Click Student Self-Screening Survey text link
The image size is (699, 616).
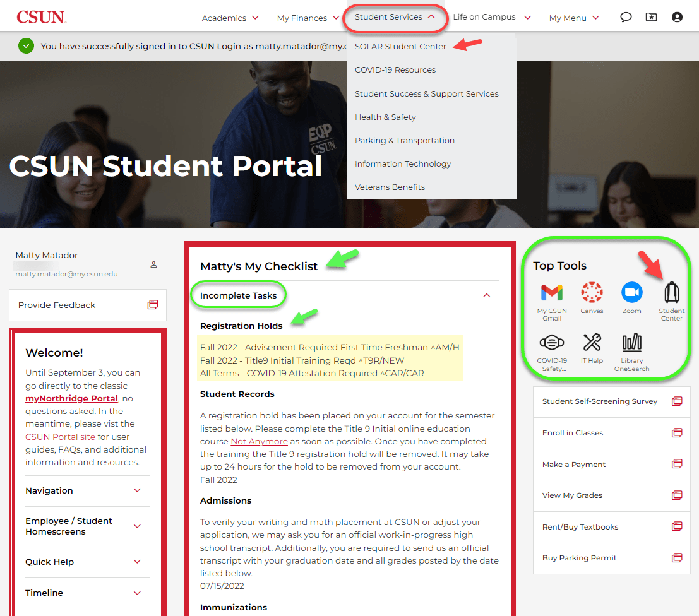(x=600, y=401)
